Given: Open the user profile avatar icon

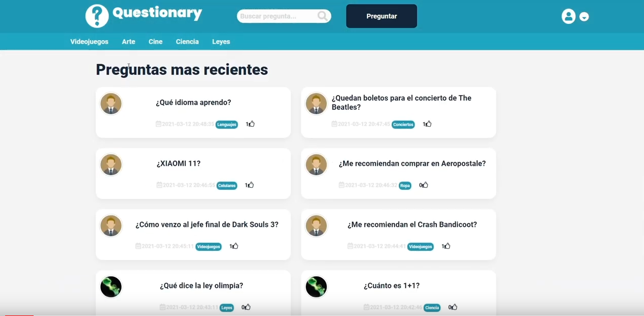Looking at the screenshot, I should pos(568,16).
